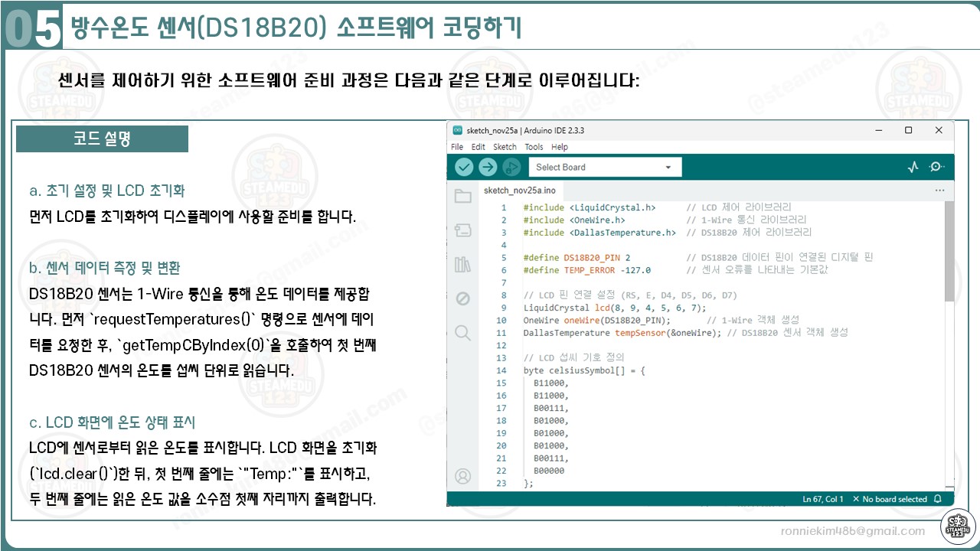Select the sketch_nov25a.ino tab
Viewport: 980px width, 551px height.
click(x=520, y=190)
